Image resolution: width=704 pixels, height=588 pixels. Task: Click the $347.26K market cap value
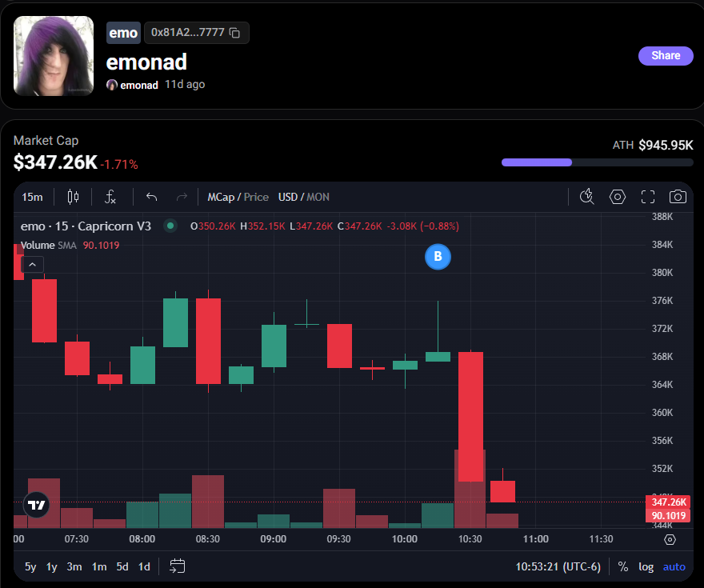[x=55, y=162]
